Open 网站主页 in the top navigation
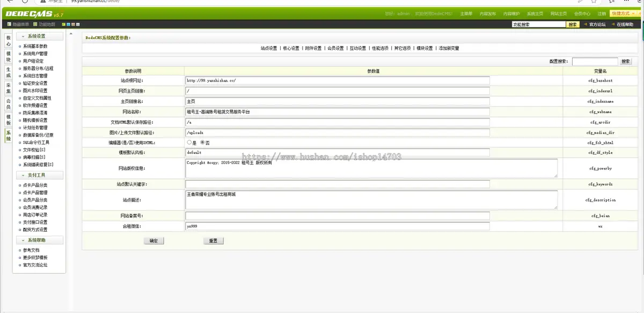Image resolution: width=644 pixels, height=313 pixels. (x=559, y=13)
